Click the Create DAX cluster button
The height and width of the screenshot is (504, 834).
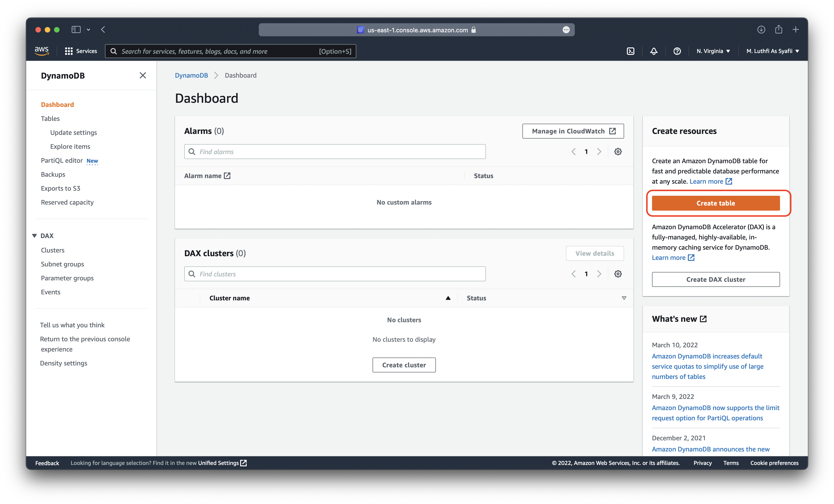(716, 279)
